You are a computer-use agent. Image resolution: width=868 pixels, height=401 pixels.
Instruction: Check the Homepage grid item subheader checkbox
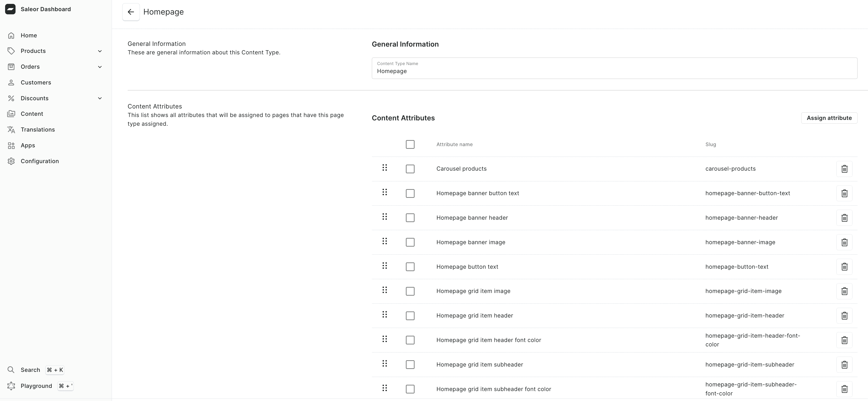coord(410,365)
